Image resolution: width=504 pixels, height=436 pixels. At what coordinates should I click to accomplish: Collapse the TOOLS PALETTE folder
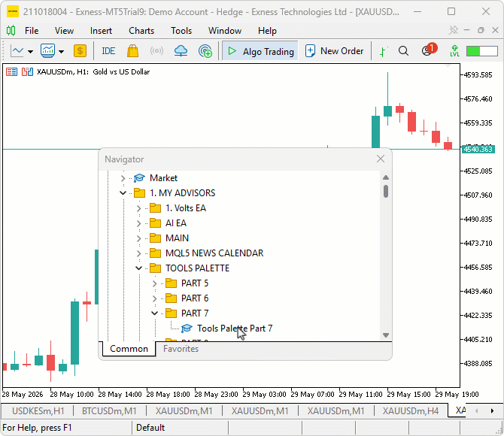click(138, 268)
